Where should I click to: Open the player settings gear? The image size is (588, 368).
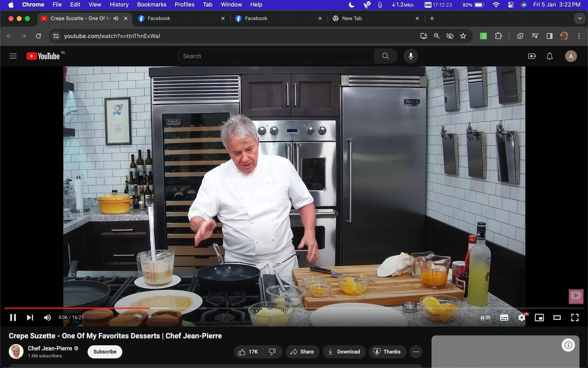522,317
